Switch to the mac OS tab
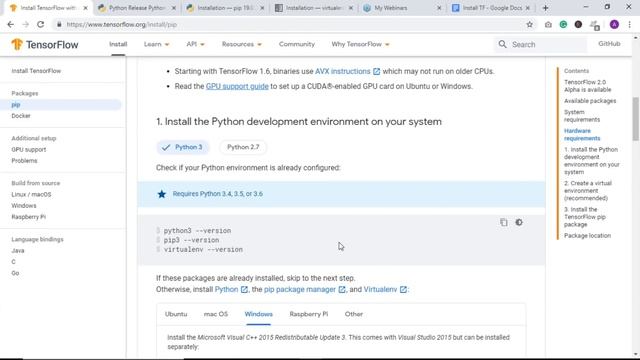Viewport: 640px width, 360px height. pyautogui.click(x=216, y=314)
